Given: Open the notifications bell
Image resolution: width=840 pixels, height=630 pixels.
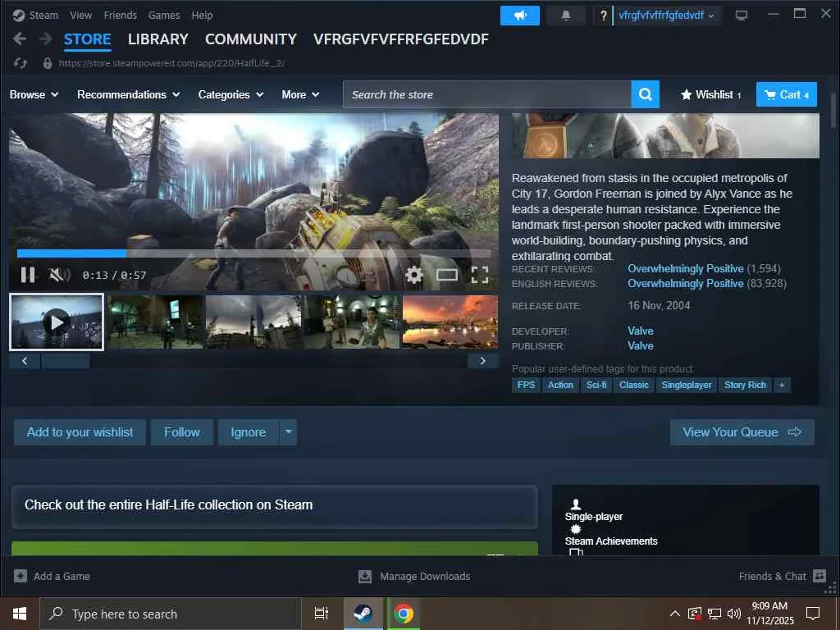Looking at the screenshot, I should pos(566,16).
